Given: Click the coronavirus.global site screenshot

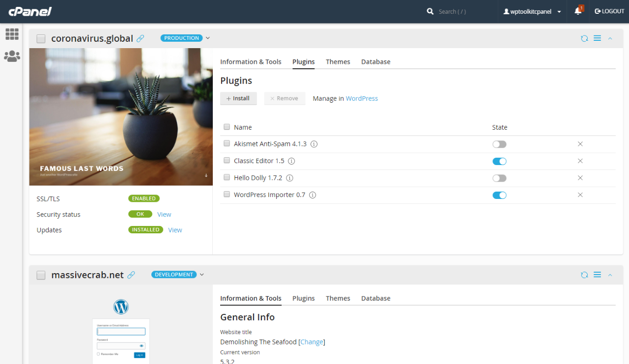Looking at the screenshot, I should (121, 117).
